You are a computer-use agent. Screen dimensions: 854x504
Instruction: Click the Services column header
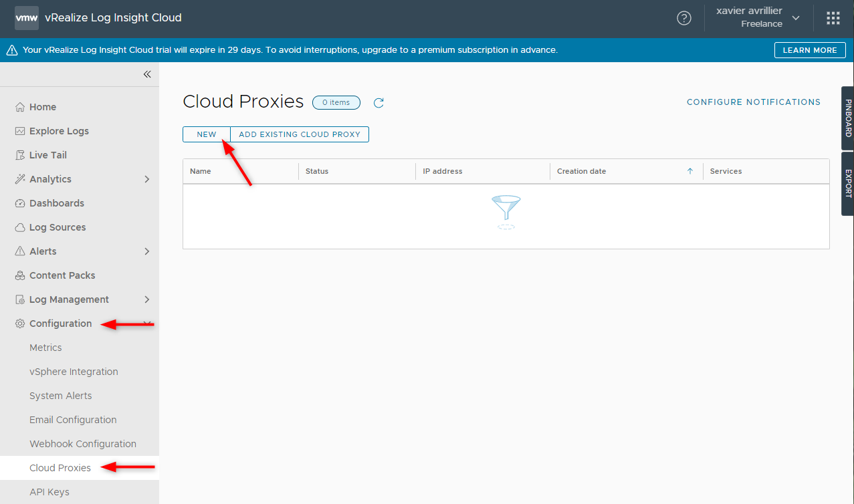click(726, 171)
